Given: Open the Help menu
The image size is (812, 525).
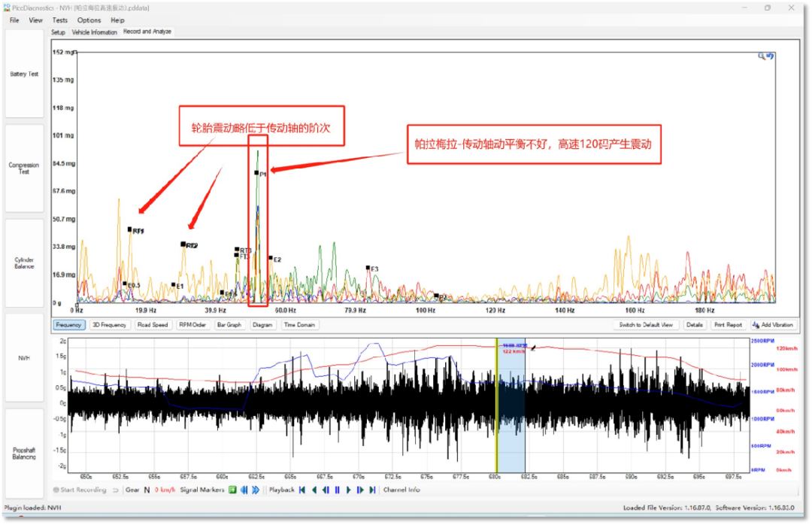Looking at the screenshot, I should 117,20.
